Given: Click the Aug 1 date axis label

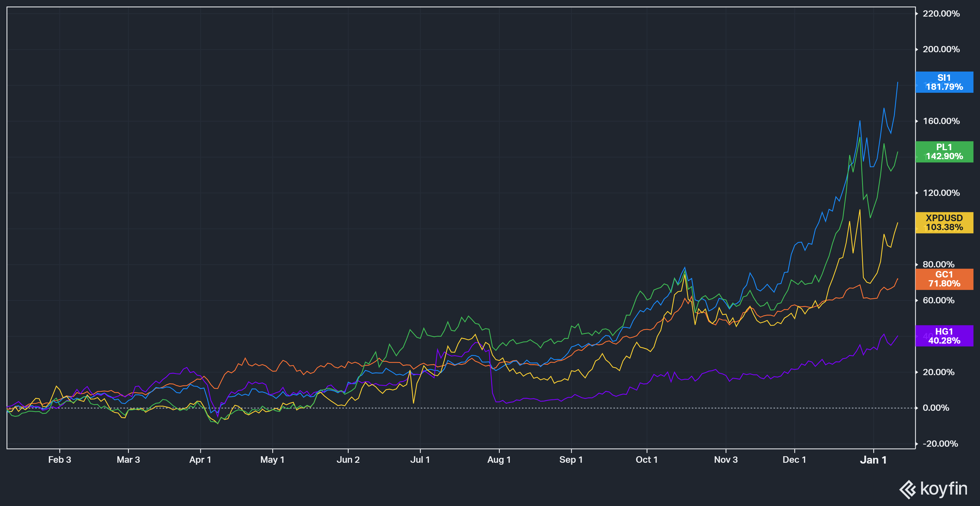Looking at the screenshot, I should pyautogui.click(x=499, y=460).
